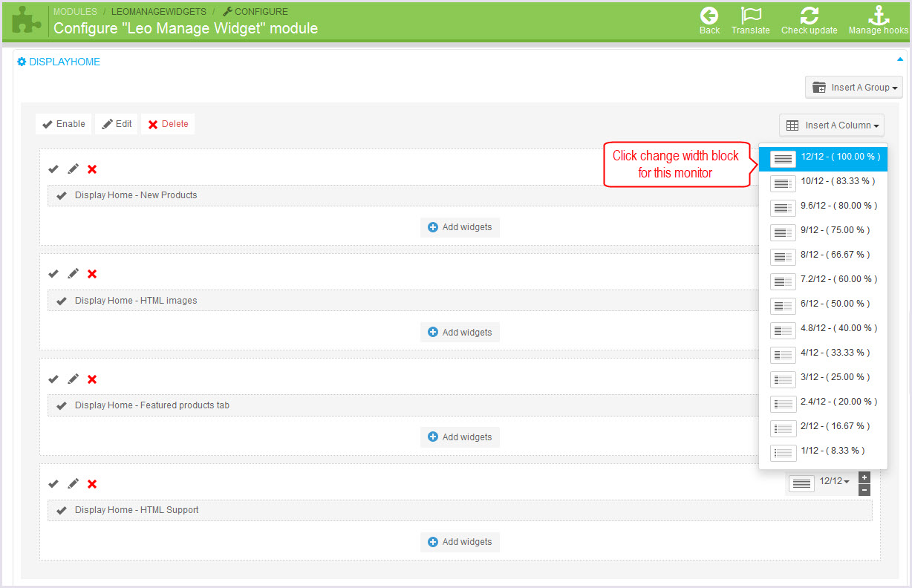
Task: Delete red X above HTML Support row
Action: (x=92, y=484)
